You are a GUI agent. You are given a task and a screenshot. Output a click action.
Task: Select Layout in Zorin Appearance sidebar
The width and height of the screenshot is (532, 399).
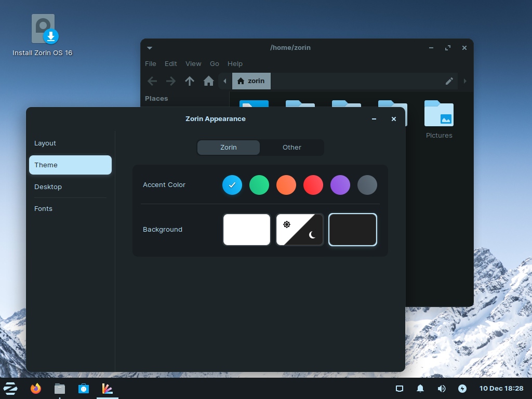coord(70,143)
